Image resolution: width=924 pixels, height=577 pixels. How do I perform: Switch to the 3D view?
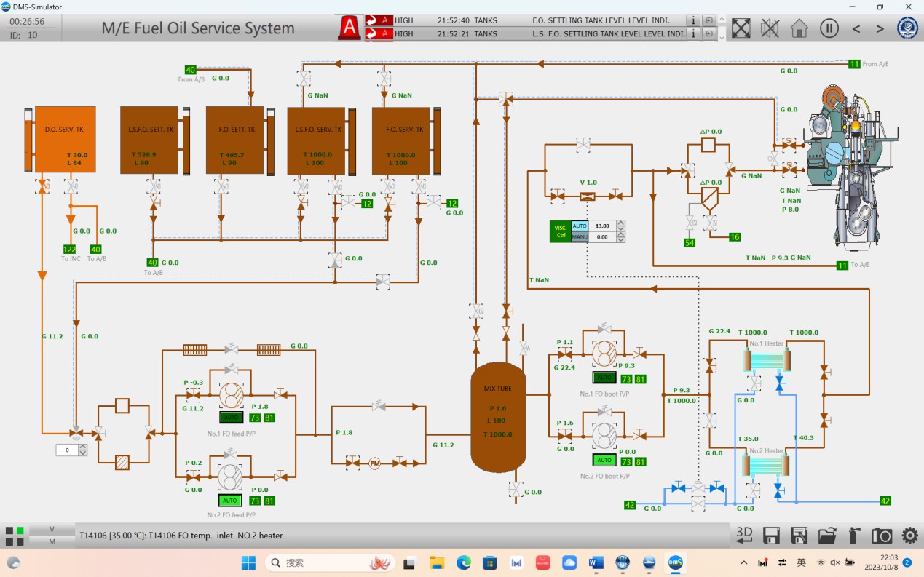[x=743, y=535]
